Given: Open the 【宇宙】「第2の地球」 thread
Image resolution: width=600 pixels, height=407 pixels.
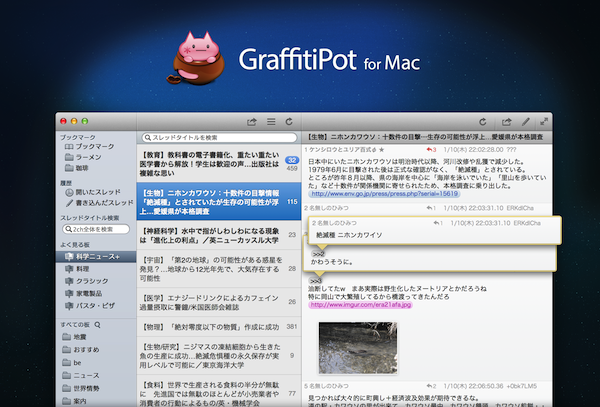Looking at the screenshot, I should [219, 269].
